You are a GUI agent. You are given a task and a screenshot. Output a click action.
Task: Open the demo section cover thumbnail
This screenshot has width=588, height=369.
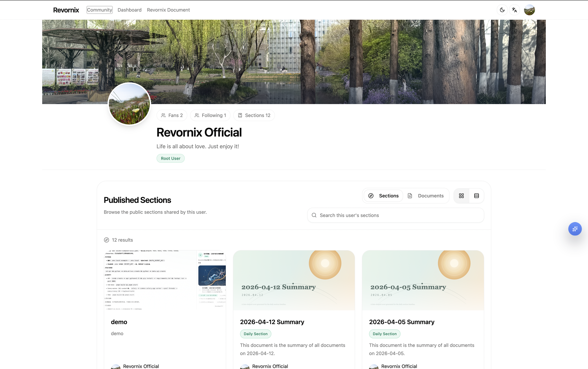coord(165,280)
